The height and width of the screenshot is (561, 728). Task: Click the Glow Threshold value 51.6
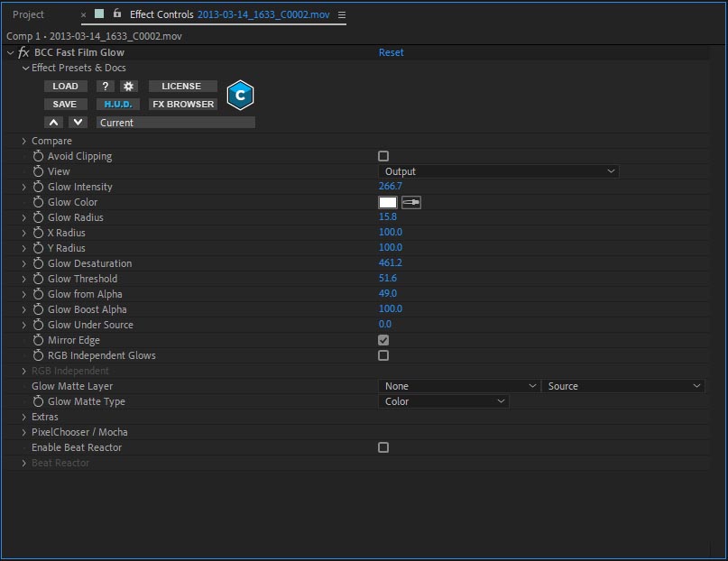pos(388,278)
